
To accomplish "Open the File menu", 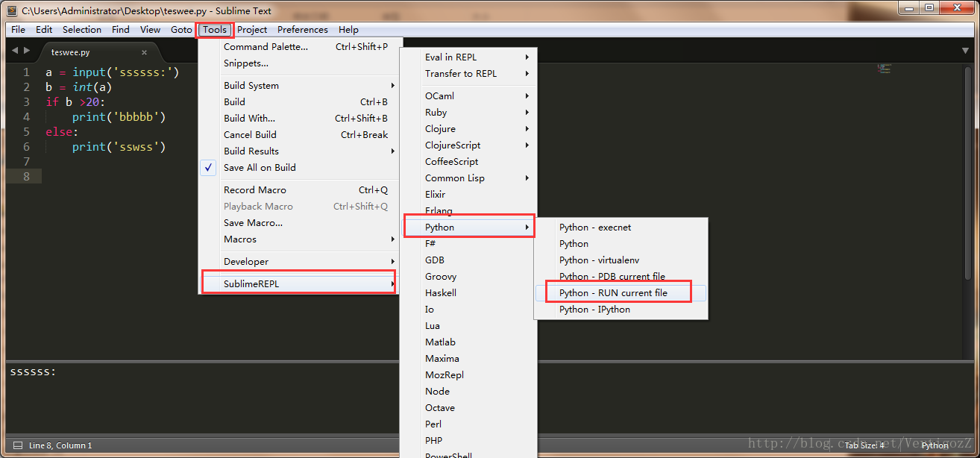I will click(x=18, y=30).
